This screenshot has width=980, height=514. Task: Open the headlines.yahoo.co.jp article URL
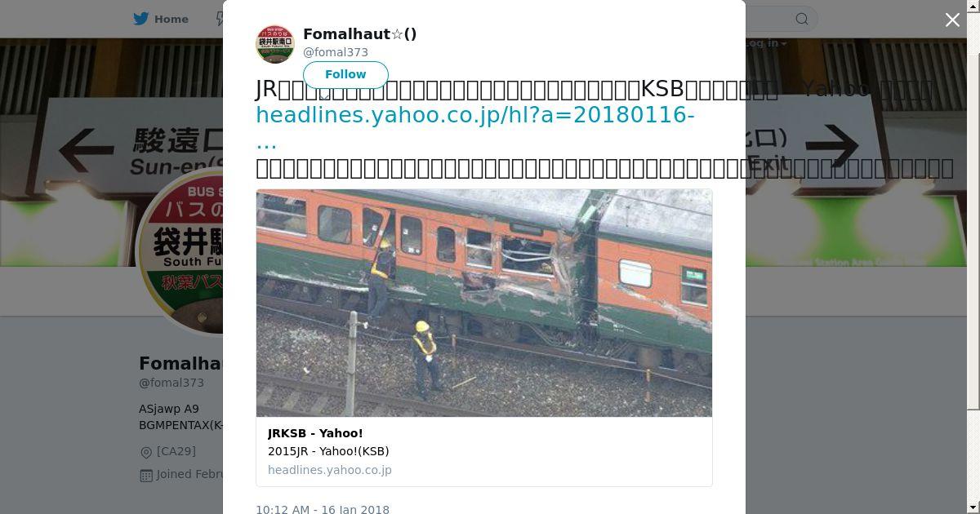[475, 115]
